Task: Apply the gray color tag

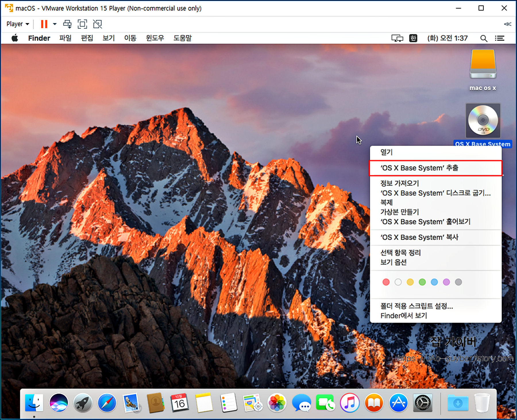Action: click(x=458, y=282)
